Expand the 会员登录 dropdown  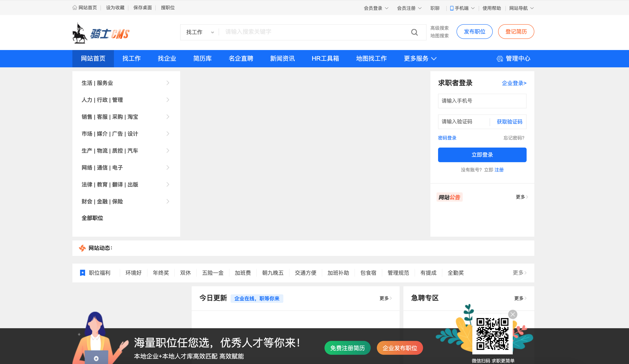click(376, 8)
